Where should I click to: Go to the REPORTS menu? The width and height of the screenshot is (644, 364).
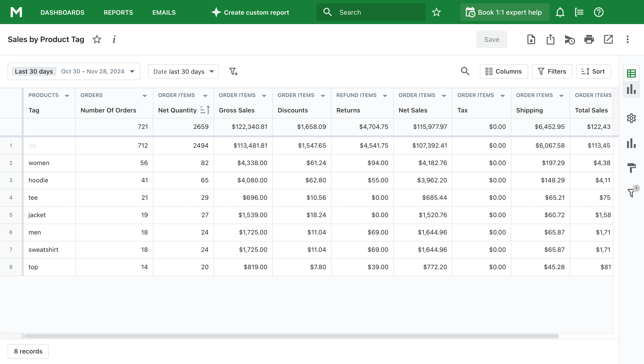[118, 12]
